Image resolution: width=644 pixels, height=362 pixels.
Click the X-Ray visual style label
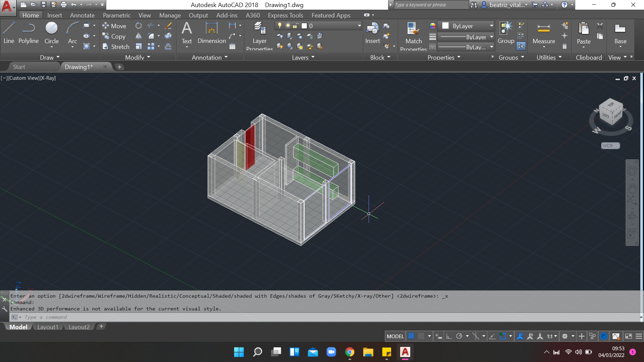pos(48,78)
